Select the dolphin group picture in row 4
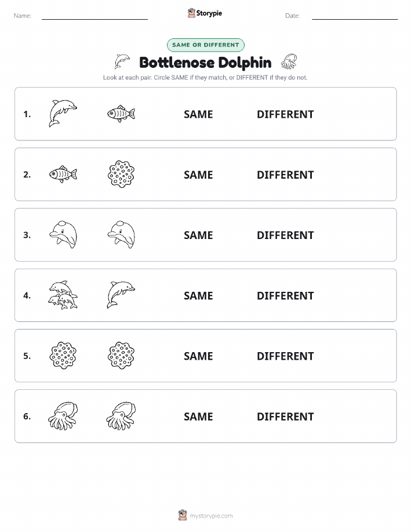The height and width of the screenshot is (532, 411). [x=63, y=295]
